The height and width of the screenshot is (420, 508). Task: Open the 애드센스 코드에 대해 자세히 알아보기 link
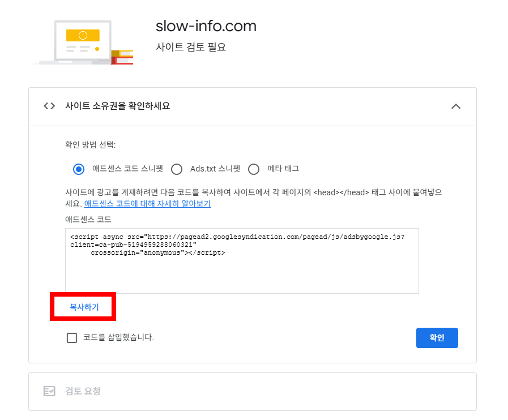coord(147,204)
